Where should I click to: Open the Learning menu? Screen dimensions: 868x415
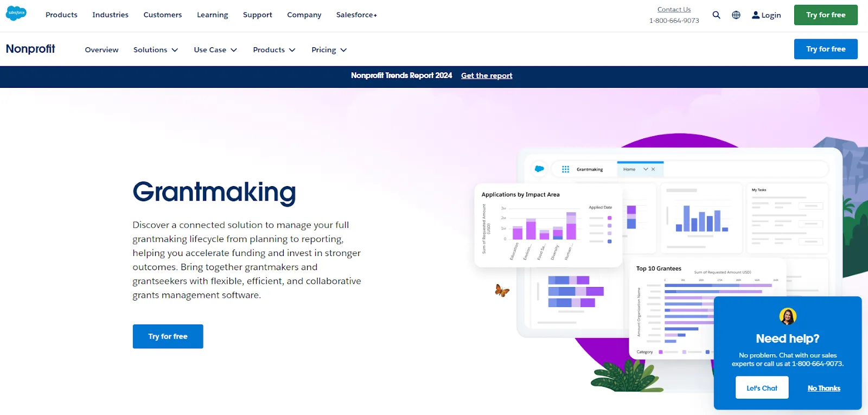pyautogui.click(x=212, y=15)
